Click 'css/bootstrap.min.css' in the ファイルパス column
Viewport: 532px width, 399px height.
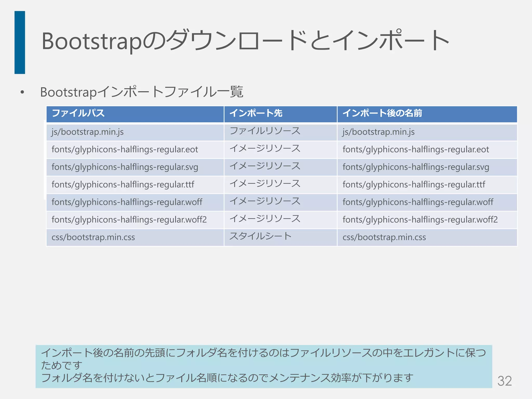pos(93,237)
